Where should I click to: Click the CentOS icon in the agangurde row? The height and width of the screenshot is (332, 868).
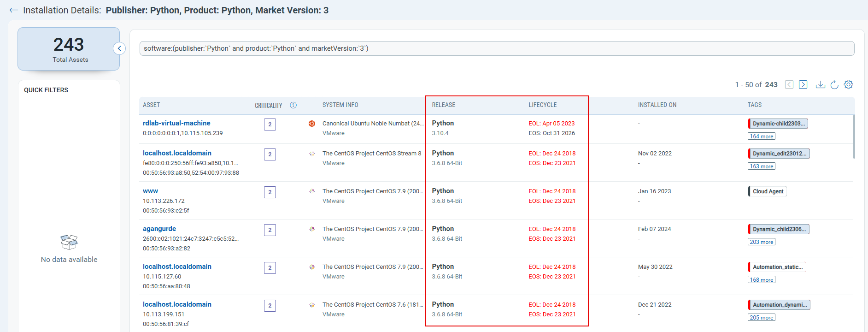(312, 229)
